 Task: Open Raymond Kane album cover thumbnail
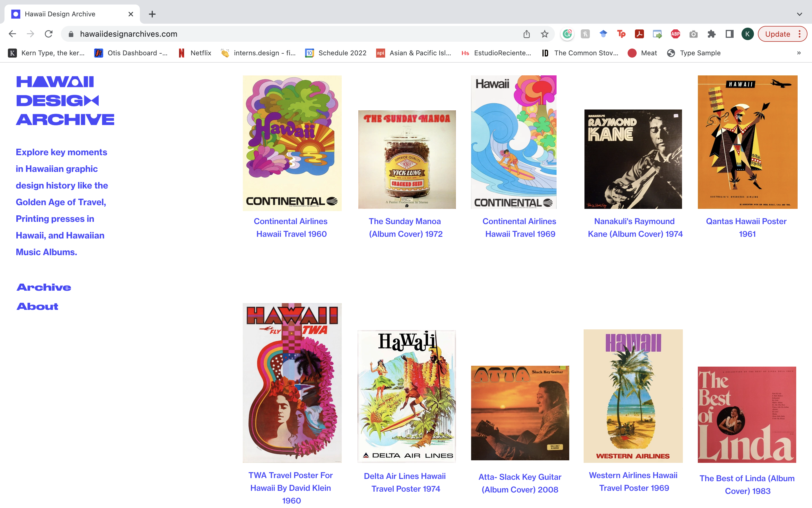pos(633,159)
